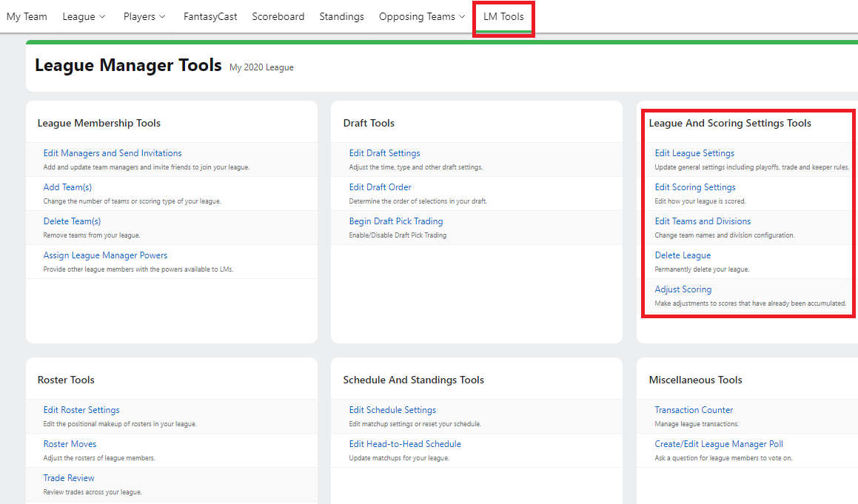
Task: Open Assign League Manager Powers
Action: [x=105, y=255]
